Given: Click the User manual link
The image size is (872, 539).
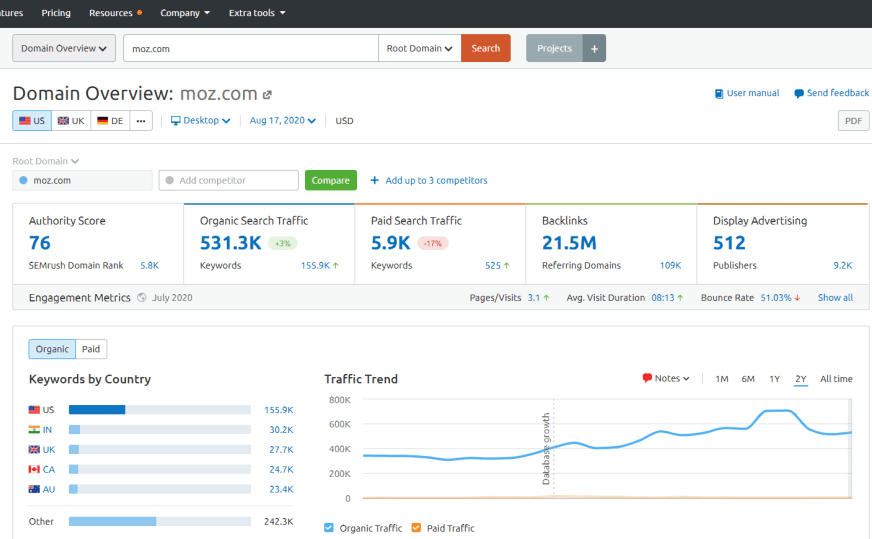Looking at the screenshot, I should click(753, 93).
